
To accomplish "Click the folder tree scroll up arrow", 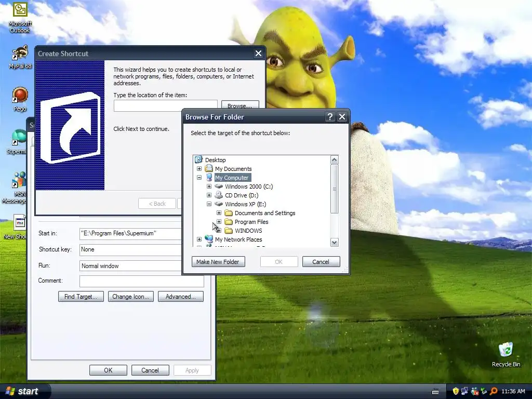I will coord(334,160).
